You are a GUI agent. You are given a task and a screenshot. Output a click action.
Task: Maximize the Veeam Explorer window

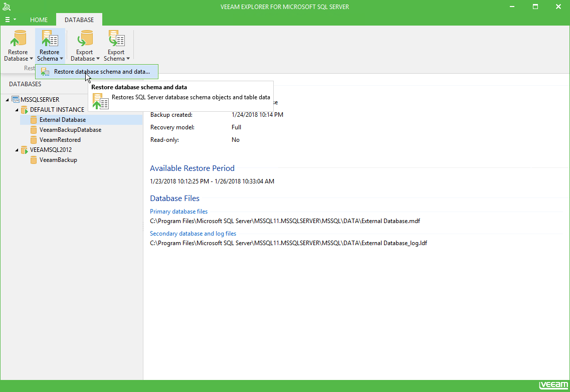click(535, 7)
